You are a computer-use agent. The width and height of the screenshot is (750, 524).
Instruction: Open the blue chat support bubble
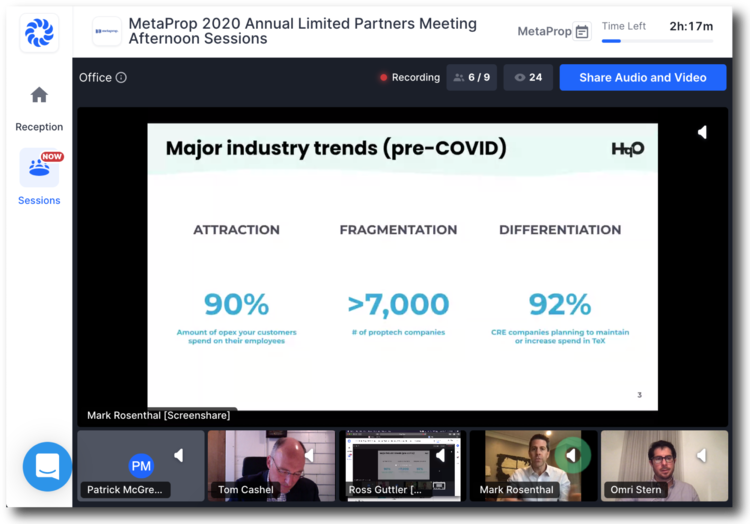[47, 466]
